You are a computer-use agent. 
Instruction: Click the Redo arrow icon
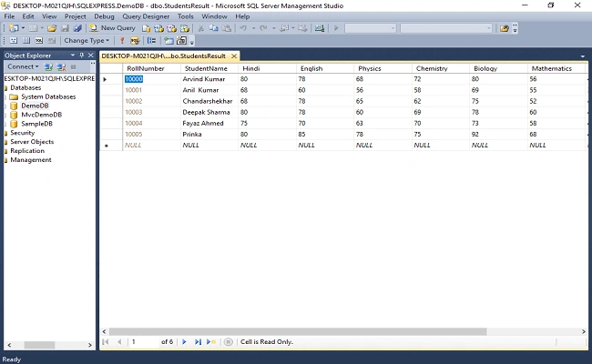(x=263, y=28)
